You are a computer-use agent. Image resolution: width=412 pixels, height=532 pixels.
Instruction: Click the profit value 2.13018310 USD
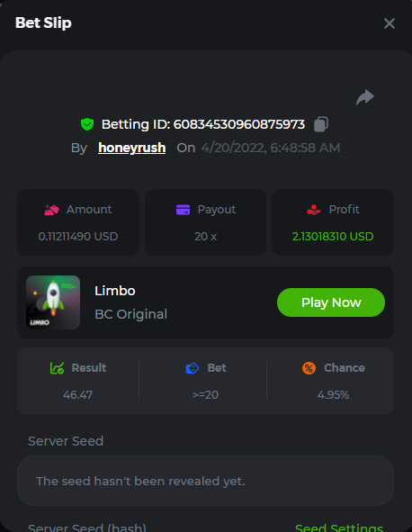(333, 237)
